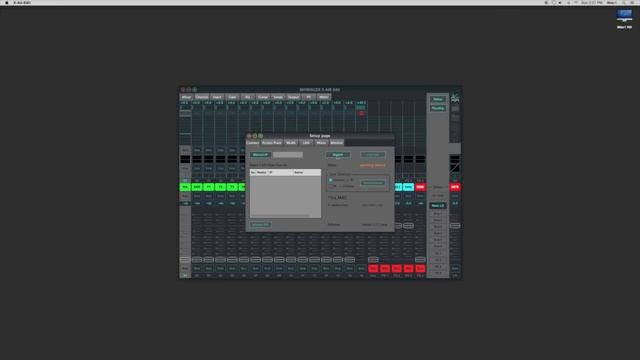
Task: Open the Sends tab
Action: (278, 97)
